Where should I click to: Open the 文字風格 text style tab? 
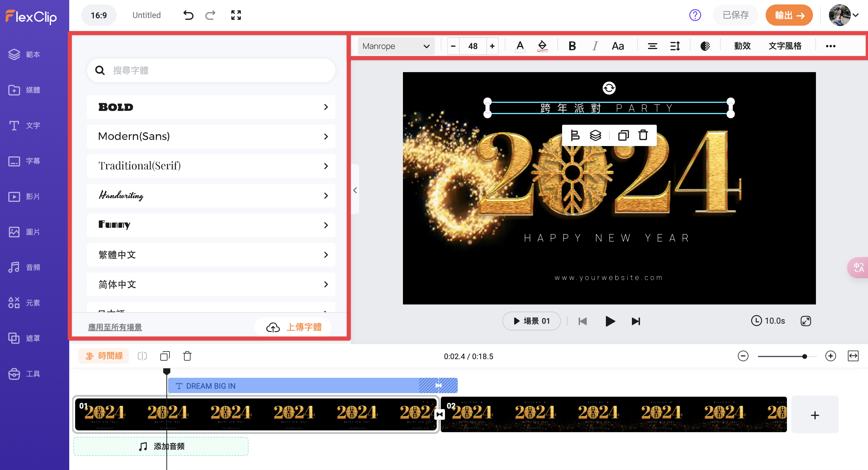click(785, 46)
